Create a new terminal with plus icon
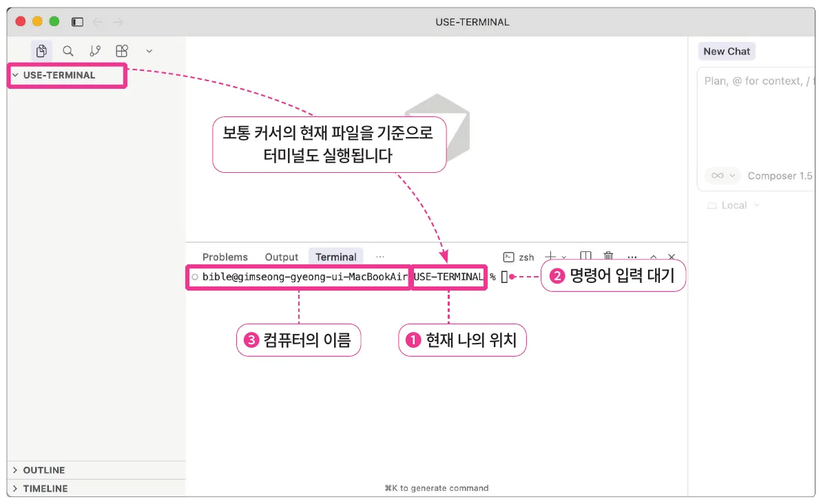Screen dimensions: 821x504 [x=550, y=256]
